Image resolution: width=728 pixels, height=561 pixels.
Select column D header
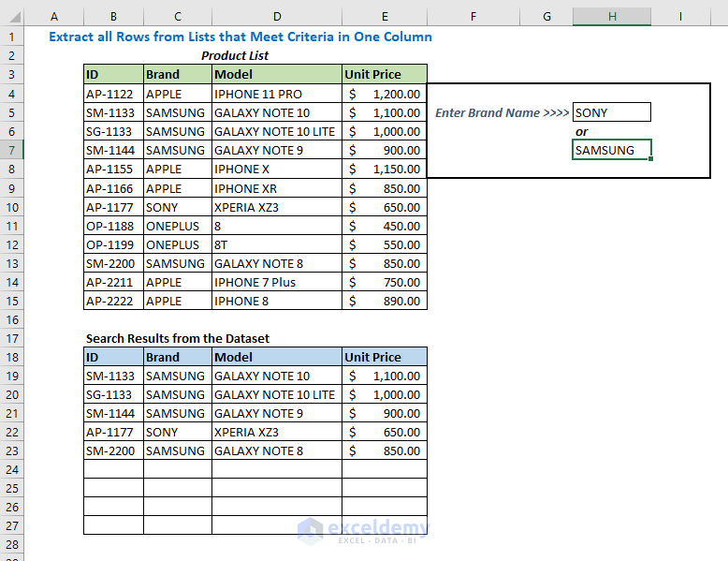[277, 17]
